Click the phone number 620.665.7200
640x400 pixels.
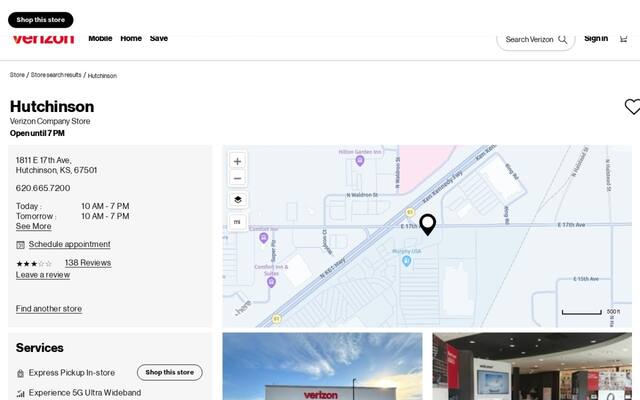[43, 188]
